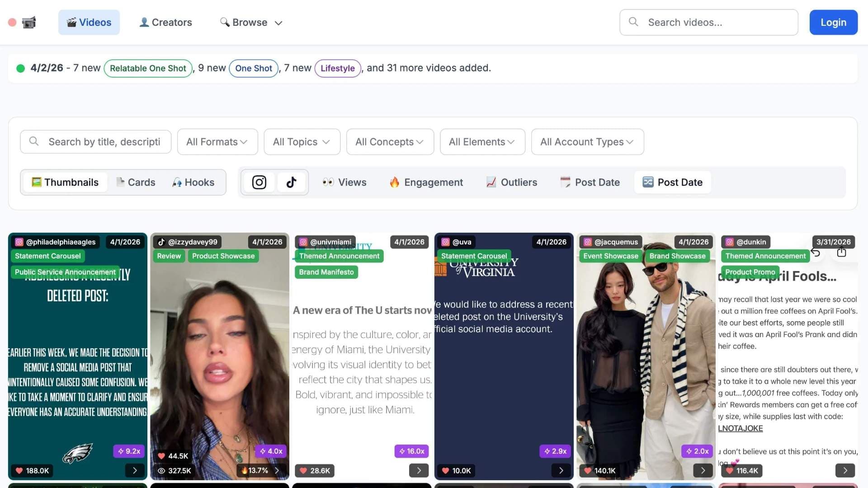Screen dimensions: 868x488
Task: Select the TikTok platform filter icon
Action: pos(291,182)
